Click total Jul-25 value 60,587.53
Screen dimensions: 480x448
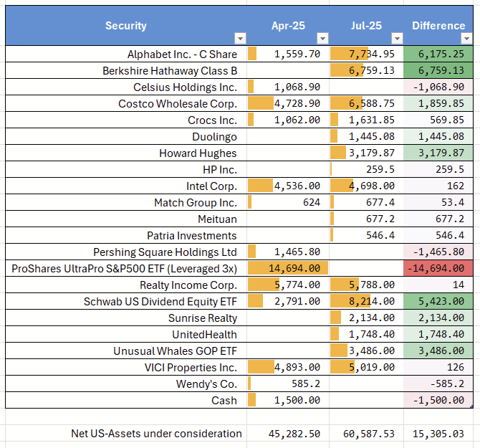(366, 433)
